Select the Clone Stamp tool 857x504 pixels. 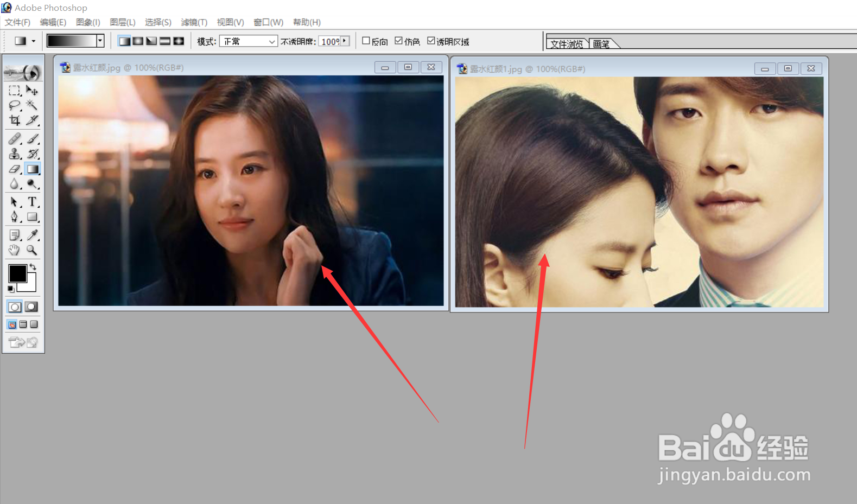[15, 154]
